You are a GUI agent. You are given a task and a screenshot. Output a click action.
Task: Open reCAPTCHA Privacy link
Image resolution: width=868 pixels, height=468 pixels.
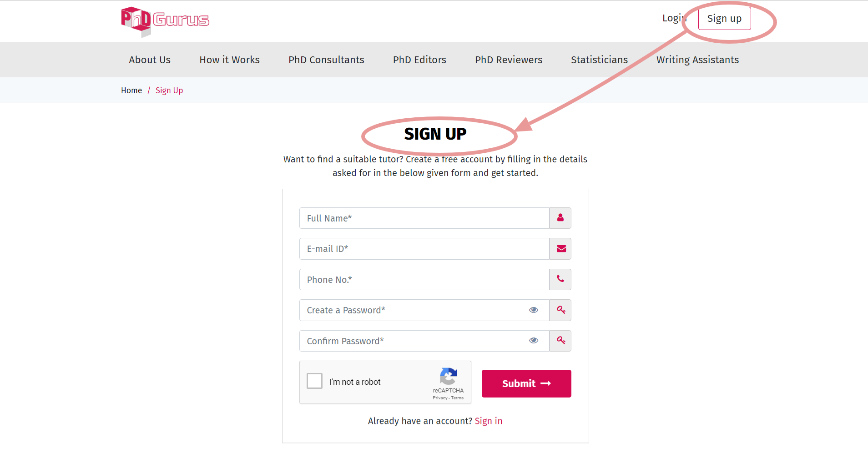(x=440, y=398)
